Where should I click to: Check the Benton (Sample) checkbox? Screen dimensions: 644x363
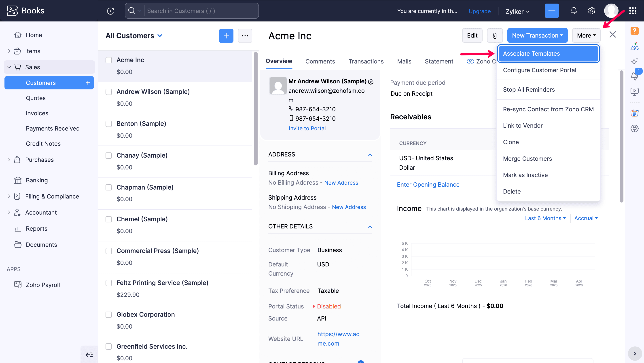(108, 124)
